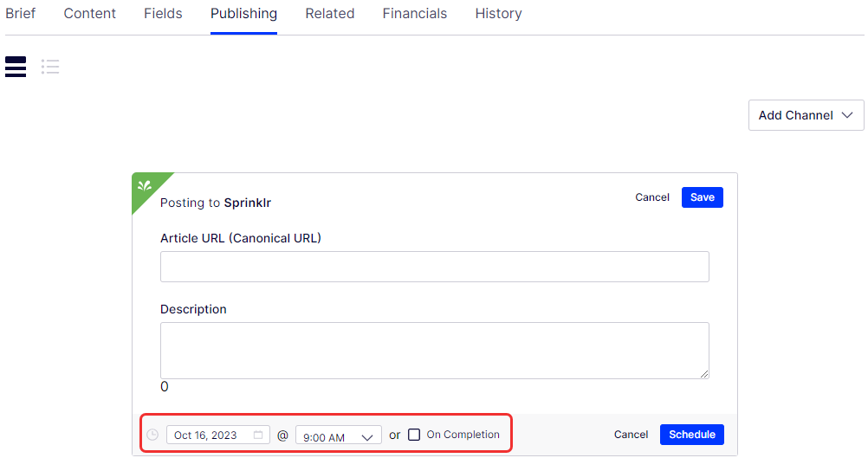Expand the Add Channel dropdown
The height and width of the screenshot is (458, 868).
point(806,115)
